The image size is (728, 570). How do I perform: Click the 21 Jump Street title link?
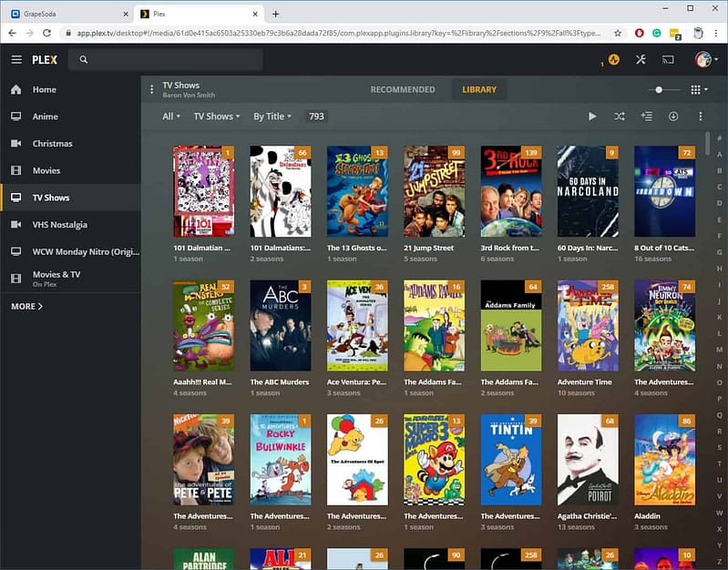point(428,248)
